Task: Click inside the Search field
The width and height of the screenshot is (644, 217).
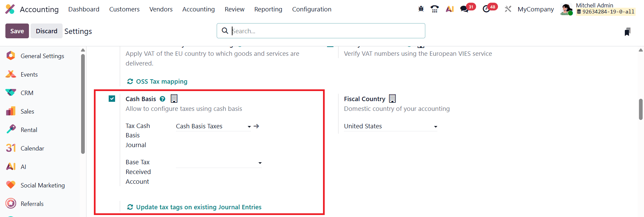Action: click(x=320, y=31)
